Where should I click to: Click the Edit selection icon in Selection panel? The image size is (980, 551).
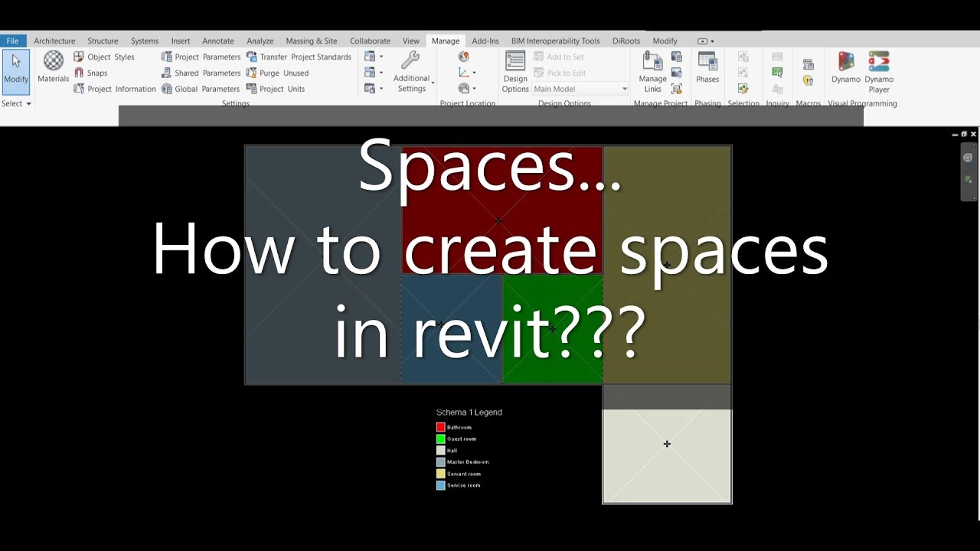pyautogui.click(x=743, y=89)
